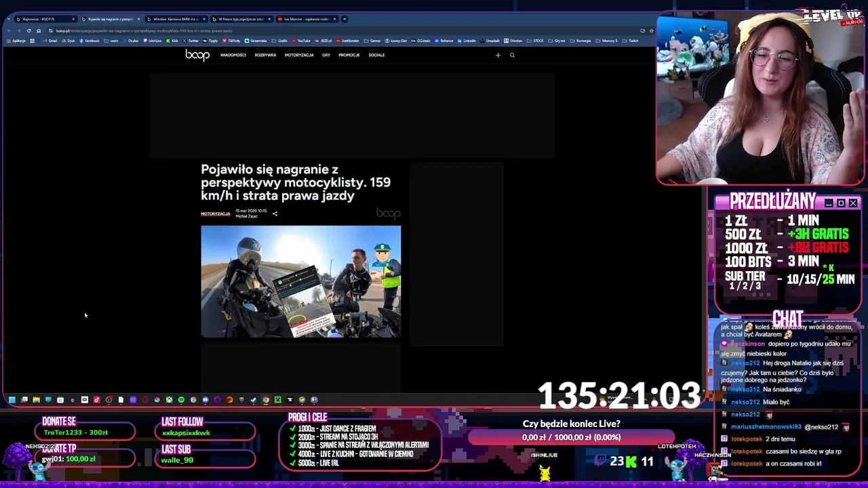Screen dimensions: 868x488
Task: Open the Gry tnt bookmark folder
Action: (557, 41)
